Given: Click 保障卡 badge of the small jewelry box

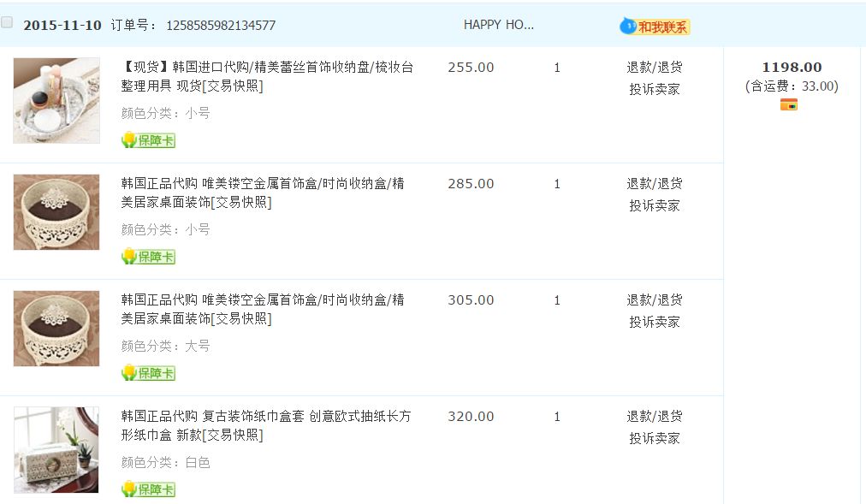Looking at the screenshot, I should [x=148, y=257].
